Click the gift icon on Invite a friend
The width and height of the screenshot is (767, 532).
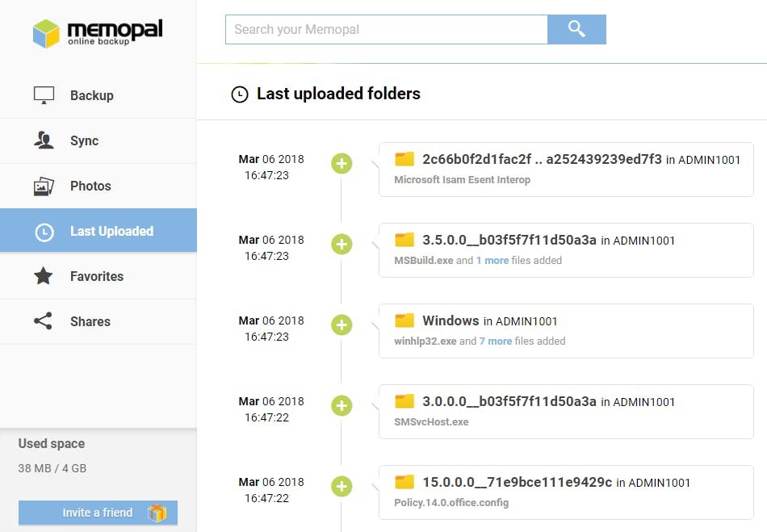coord(157,513)
